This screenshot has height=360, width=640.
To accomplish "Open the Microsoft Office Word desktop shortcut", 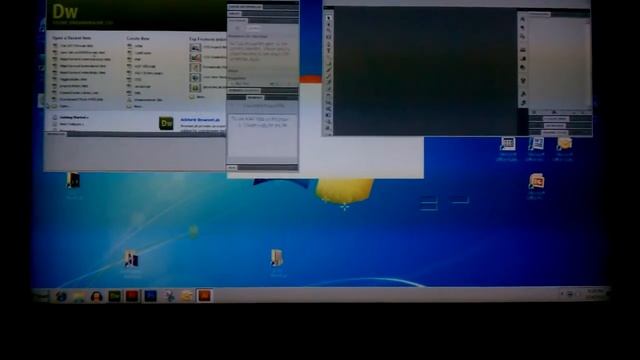I will [x=536, y=149].
